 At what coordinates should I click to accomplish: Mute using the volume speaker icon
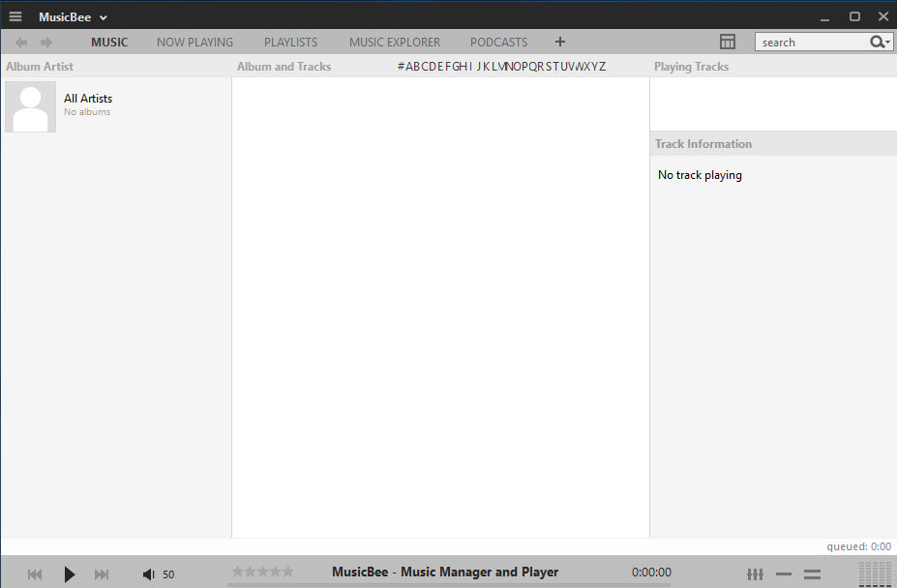coord(148,574)
